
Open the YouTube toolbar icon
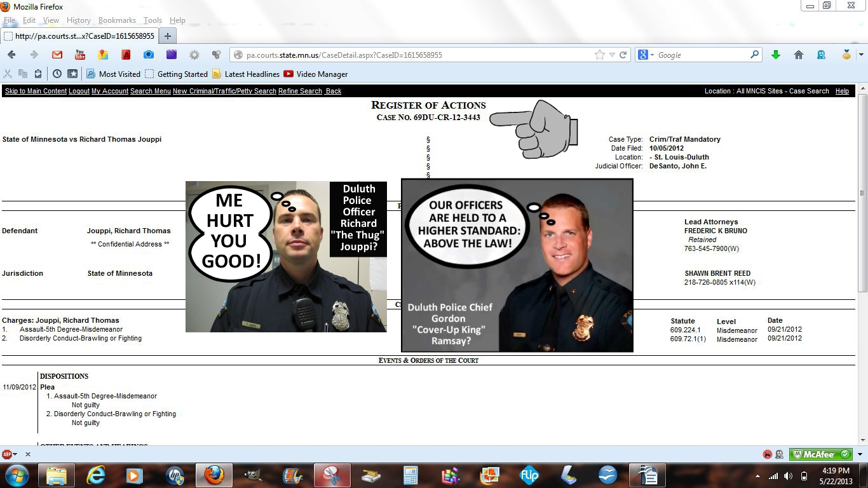[x=80, y=55]
